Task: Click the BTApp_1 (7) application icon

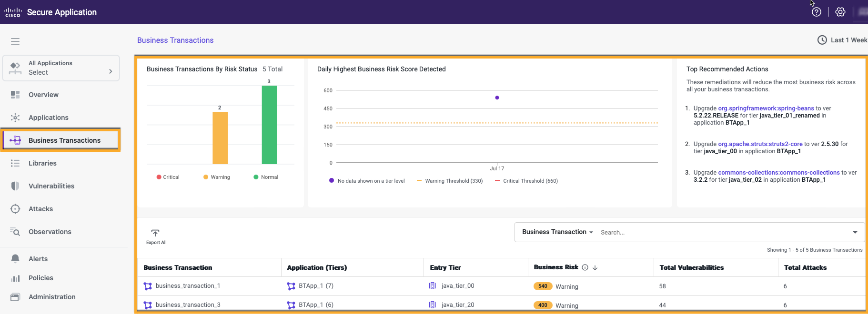Action: (291, 286)
